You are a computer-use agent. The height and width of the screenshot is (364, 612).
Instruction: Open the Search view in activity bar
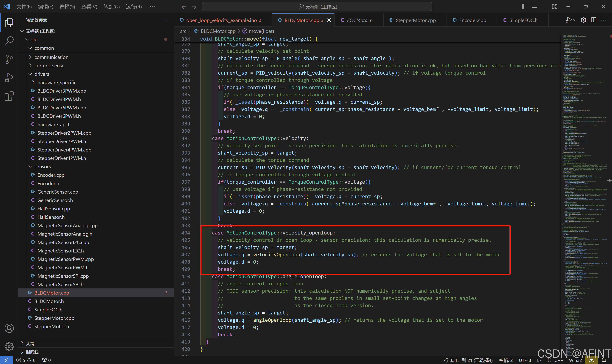pyautogui.click(x=9, y=41)
